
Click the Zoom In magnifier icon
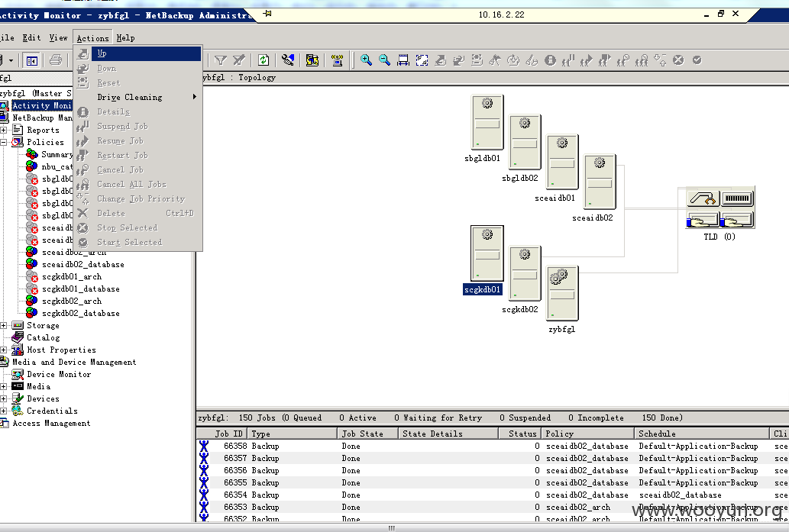tap(366, 60)
